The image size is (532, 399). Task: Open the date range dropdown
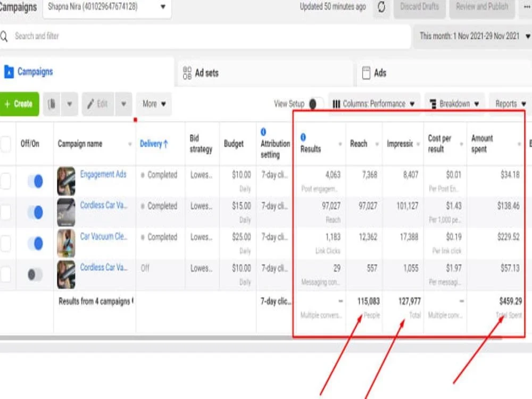click(472, 36)
